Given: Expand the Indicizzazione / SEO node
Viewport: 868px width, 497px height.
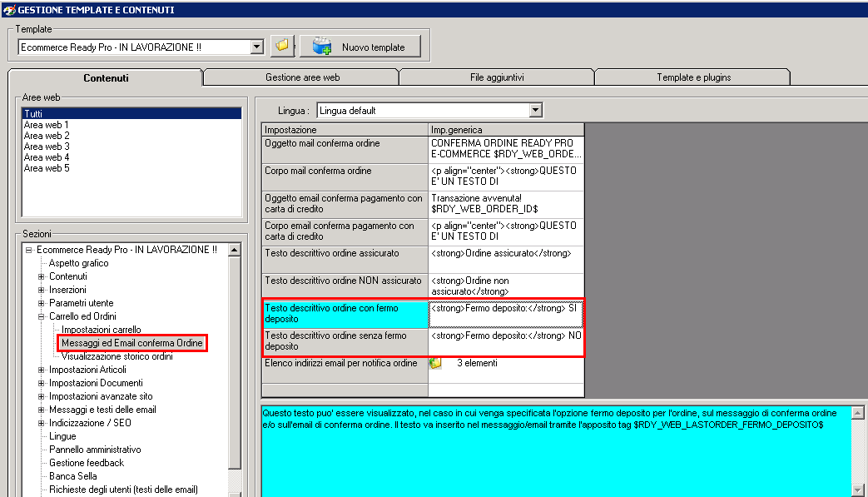Looking at the screenshot, I should (41, 423).
